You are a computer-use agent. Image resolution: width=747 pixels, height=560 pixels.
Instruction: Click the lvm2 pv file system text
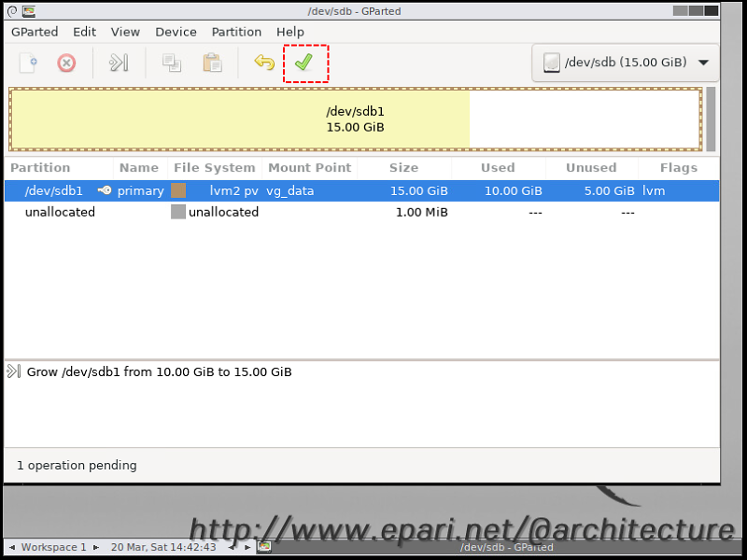[x=234, y=191]
